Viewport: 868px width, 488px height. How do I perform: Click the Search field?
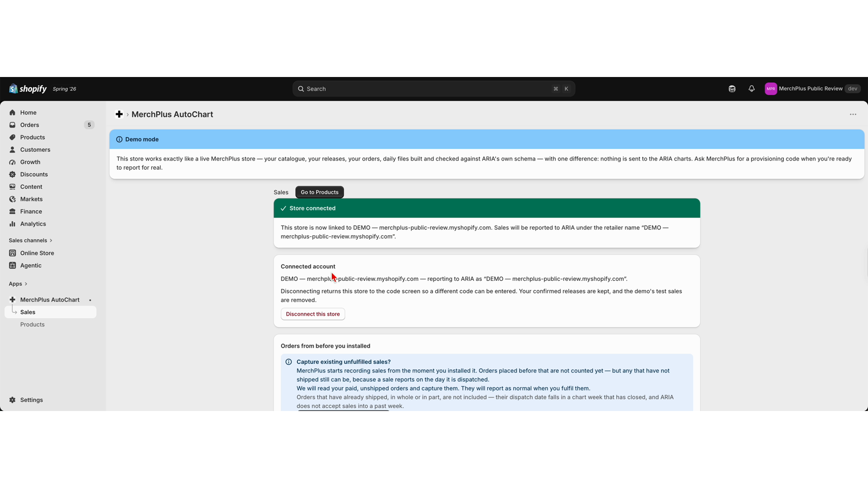[434, 89]
